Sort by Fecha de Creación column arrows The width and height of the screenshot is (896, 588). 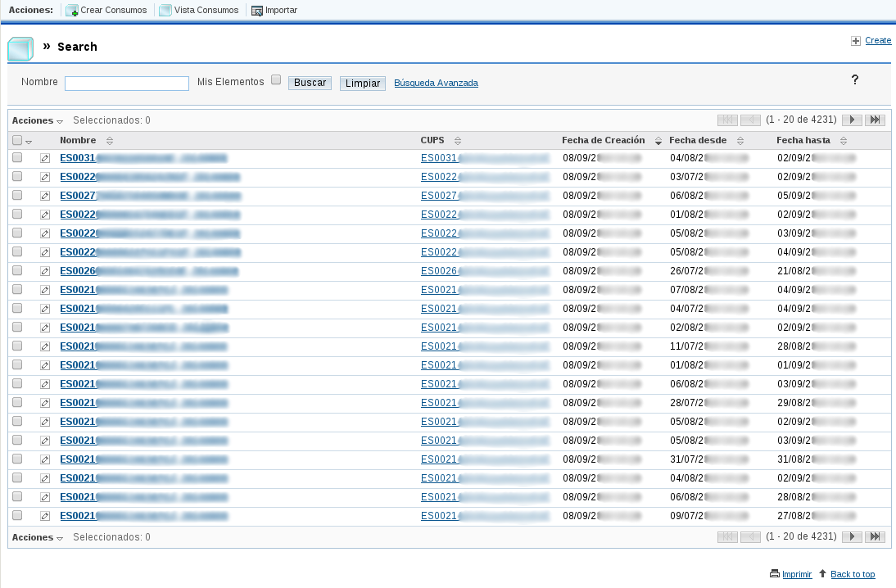[658, 140]
